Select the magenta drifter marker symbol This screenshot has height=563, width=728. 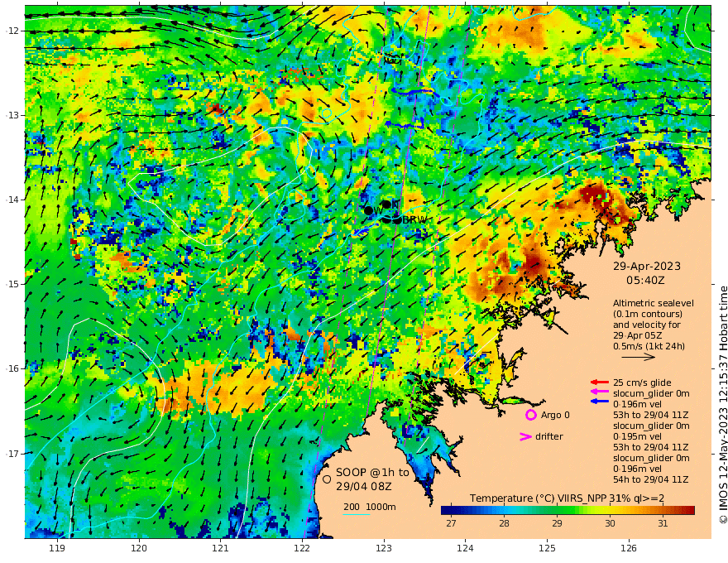pos(525,436)
